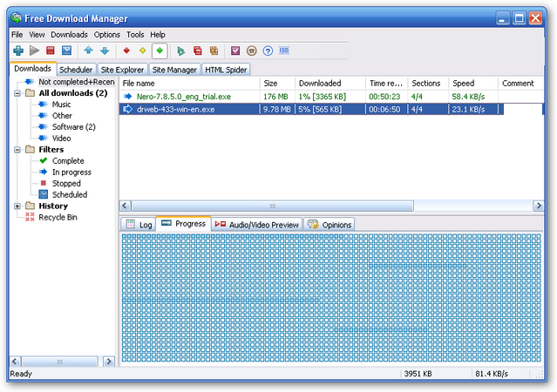Click the FDM toolbar icon
The image size is (557, 392).
284,51
